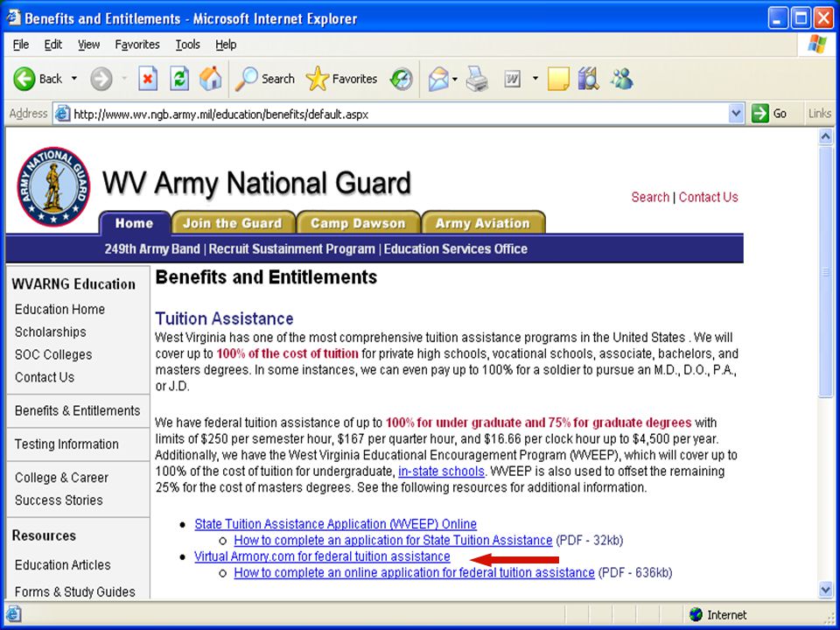Click the Internet zone globe in status bar
The image size is (840, 630).
point(696,614)
